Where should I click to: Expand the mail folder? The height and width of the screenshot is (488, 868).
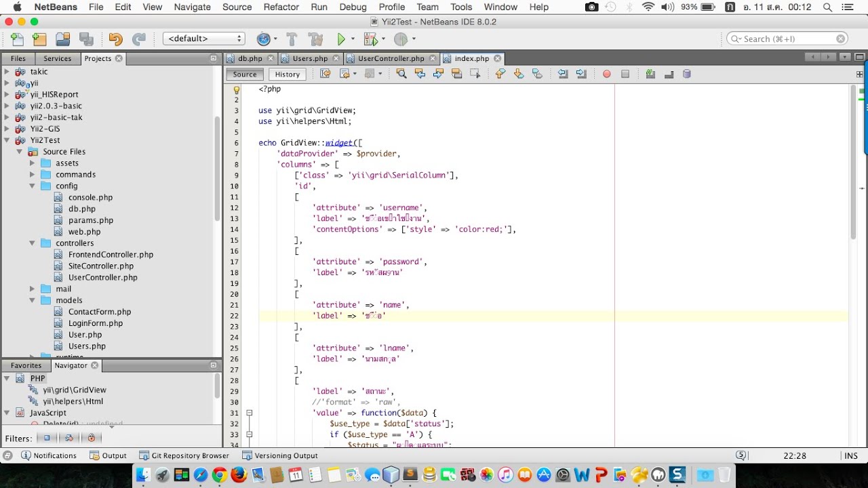click(32, 289)
